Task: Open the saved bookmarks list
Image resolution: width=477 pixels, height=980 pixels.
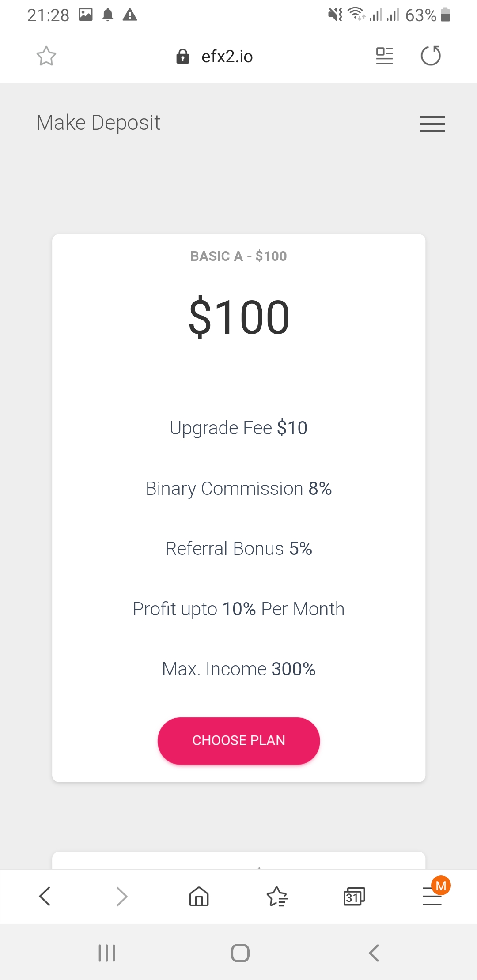Action: pyautogui.click(x=277, y=896)
